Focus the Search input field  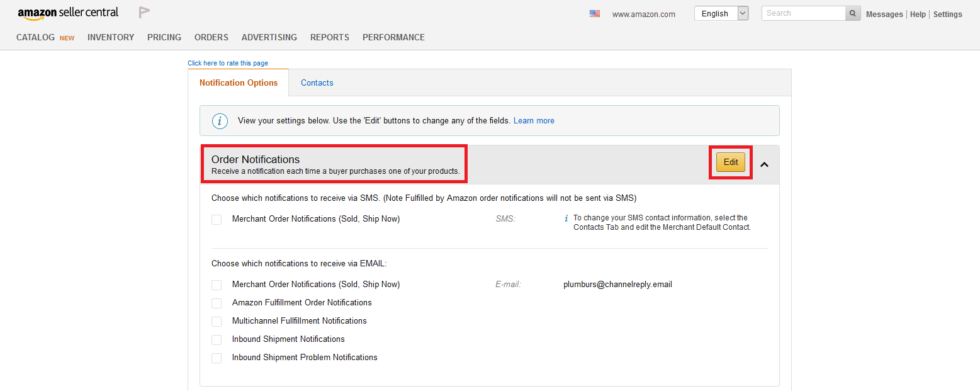coord(803,13)
